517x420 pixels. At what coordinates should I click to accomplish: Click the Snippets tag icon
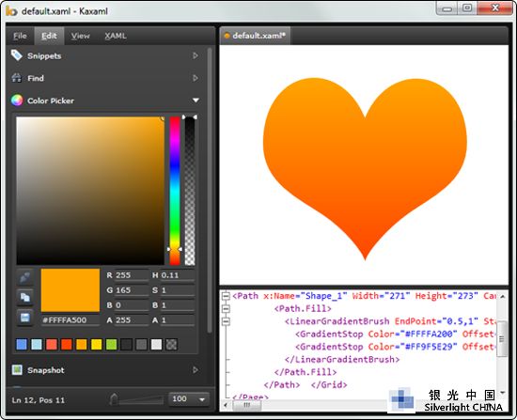(16, 55)
